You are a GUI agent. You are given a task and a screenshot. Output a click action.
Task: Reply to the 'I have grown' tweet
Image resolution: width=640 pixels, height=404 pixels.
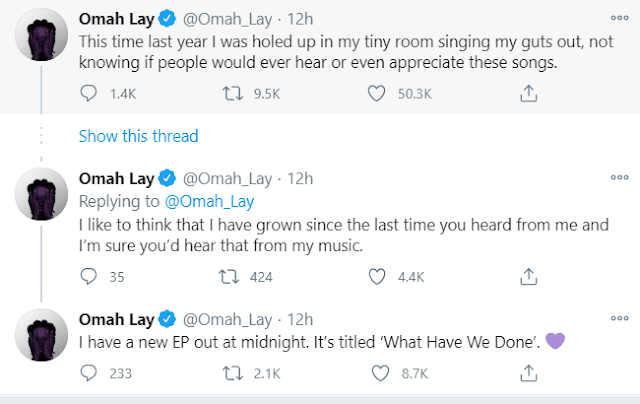point(88,277)
